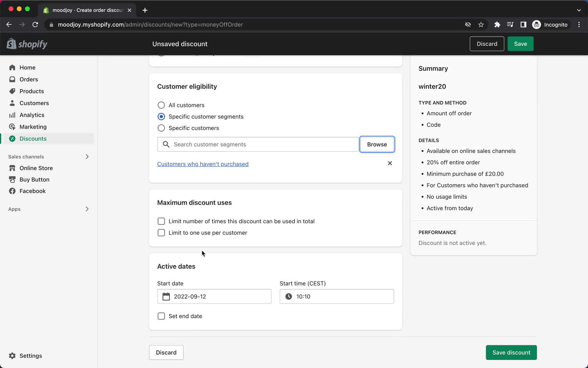The height and width of the screenshot is (368, 588).
Task: Select 'Specific customer segments' radio button
Action: pyautogui.click(x=161, y=116)
